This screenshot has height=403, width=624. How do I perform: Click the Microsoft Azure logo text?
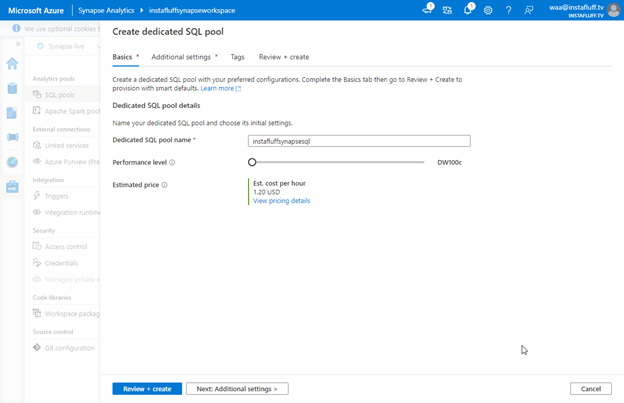pyautogui.click(x=36, y=10)
